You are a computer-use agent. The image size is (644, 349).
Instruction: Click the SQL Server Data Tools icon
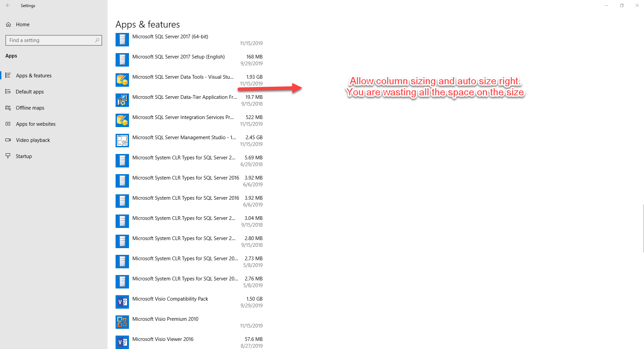click(x=122, y=80)
